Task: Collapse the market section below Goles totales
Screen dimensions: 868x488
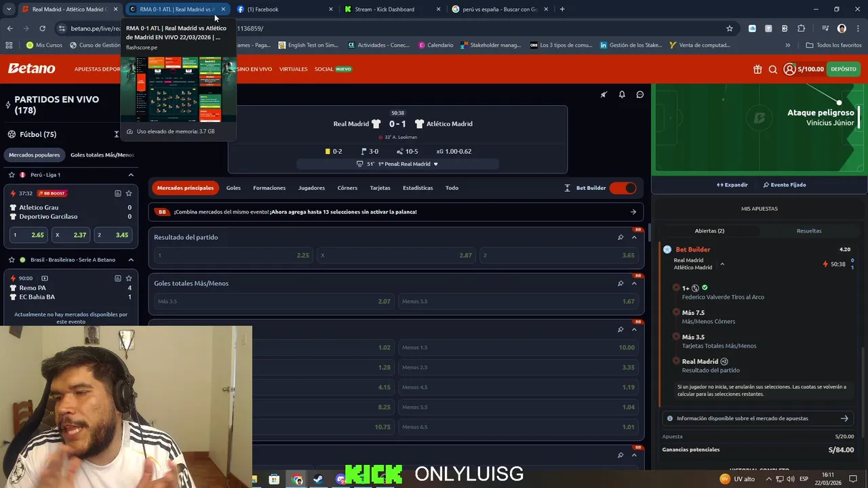Action: pyautogui.click(x=634, y=329)
